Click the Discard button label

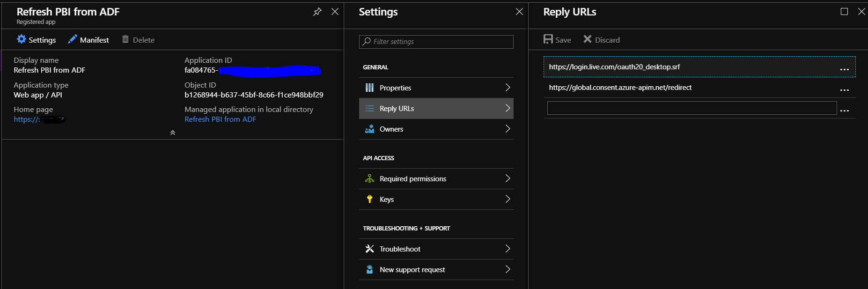point(607,40)
